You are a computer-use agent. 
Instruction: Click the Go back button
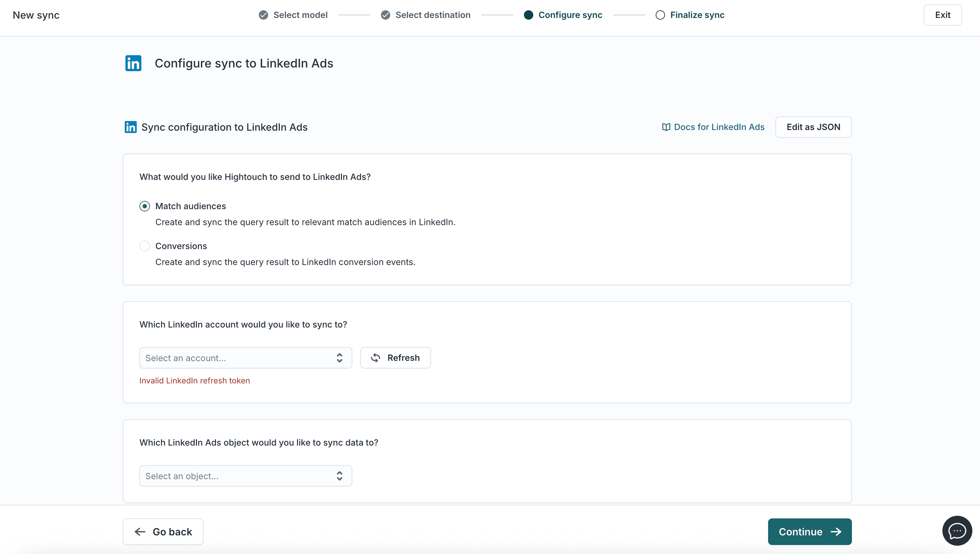[x=163, y=531]
